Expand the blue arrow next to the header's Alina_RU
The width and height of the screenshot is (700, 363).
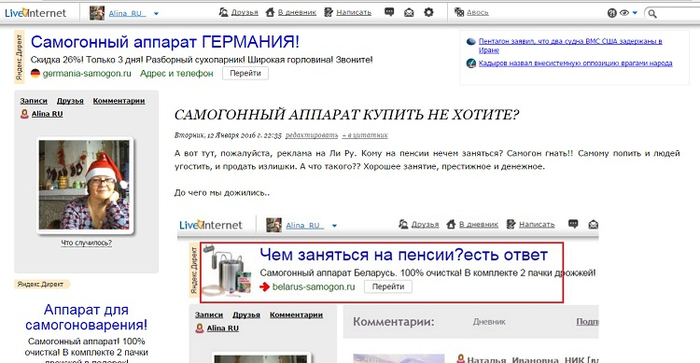coord(156,14)
